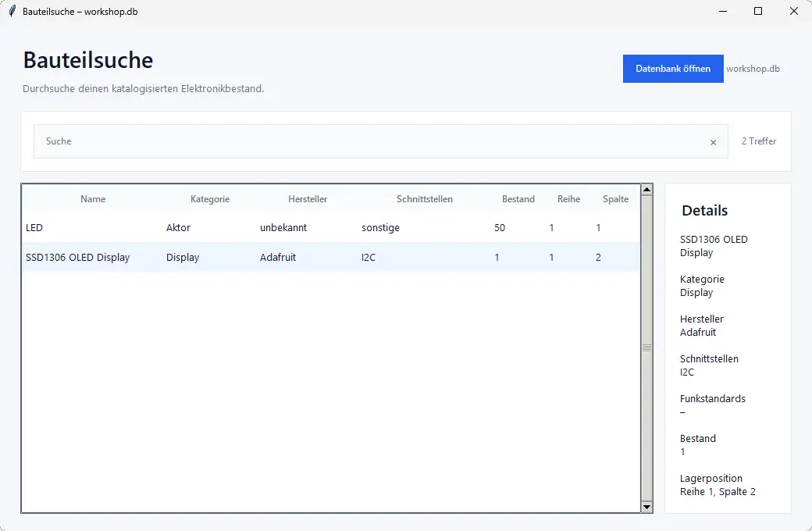
Task: Click Lagerposition Reihe 1, Spalte 2 value
Action: click(718, 492)
